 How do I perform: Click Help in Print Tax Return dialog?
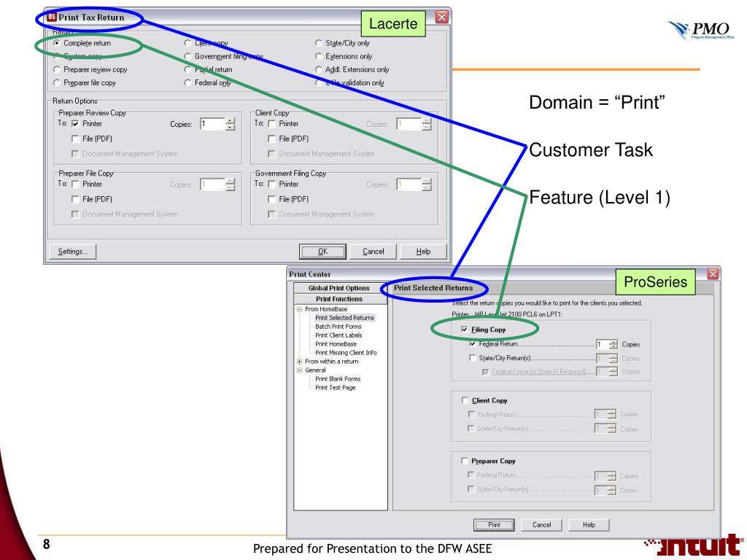[x=423, y=252]
